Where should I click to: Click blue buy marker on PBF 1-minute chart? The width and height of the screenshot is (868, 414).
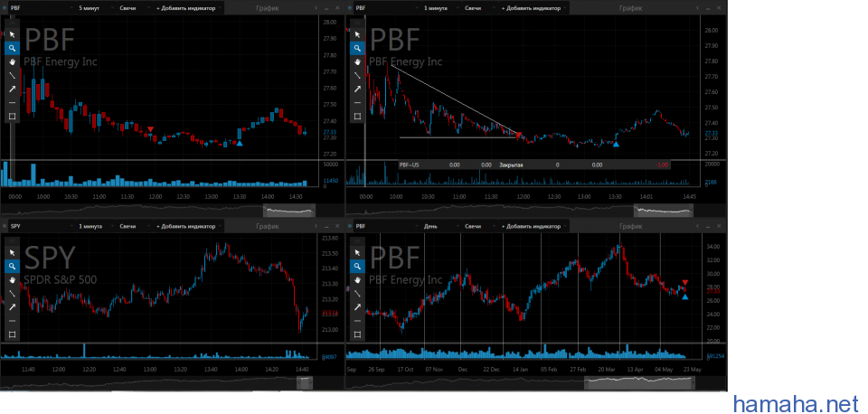coord(616,144)
